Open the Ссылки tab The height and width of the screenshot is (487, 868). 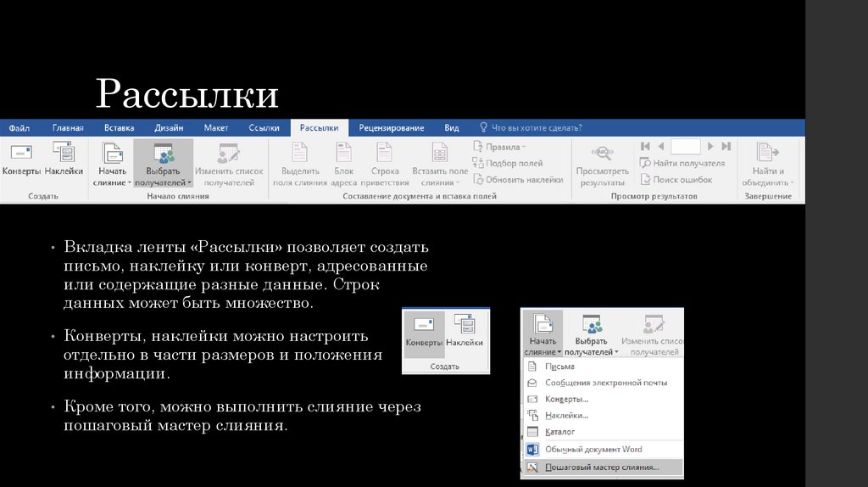[264, 128]
